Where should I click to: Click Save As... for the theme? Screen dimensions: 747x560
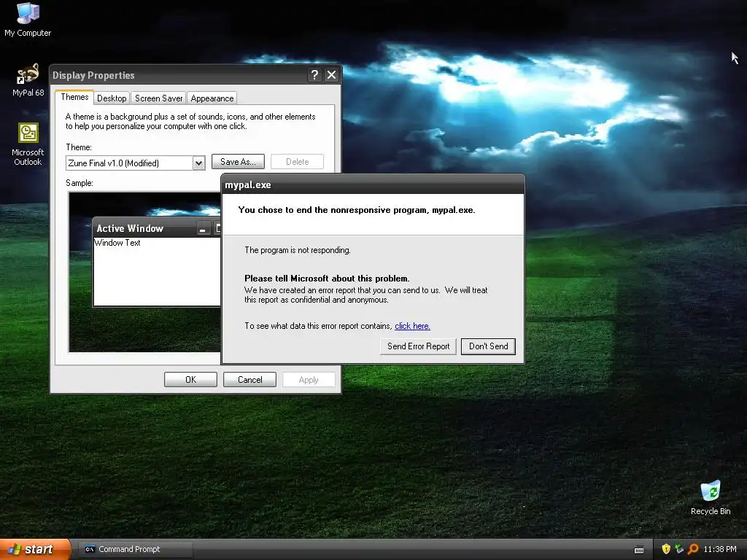click(238, 162)
